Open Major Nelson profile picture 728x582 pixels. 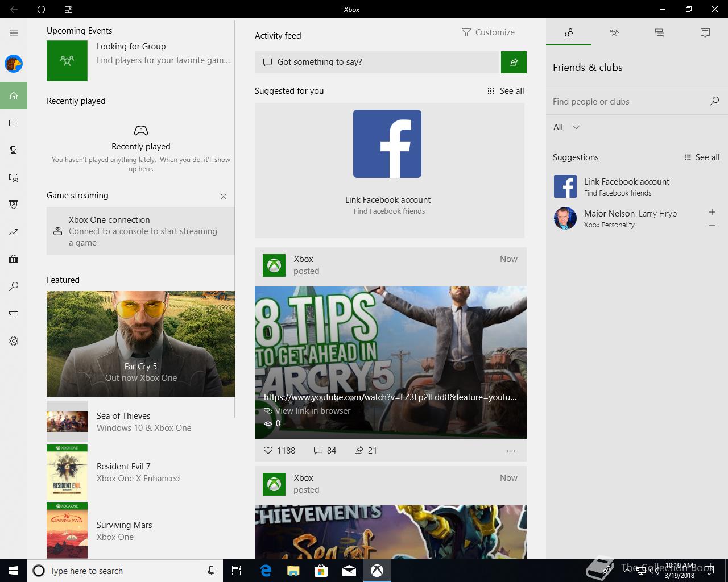click(565, 218)
